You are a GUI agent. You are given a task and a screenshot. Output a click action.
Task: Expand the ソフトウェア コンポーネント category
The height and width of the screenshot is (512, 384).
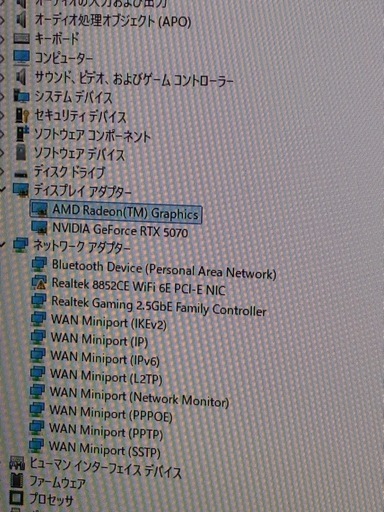point(2,134)
